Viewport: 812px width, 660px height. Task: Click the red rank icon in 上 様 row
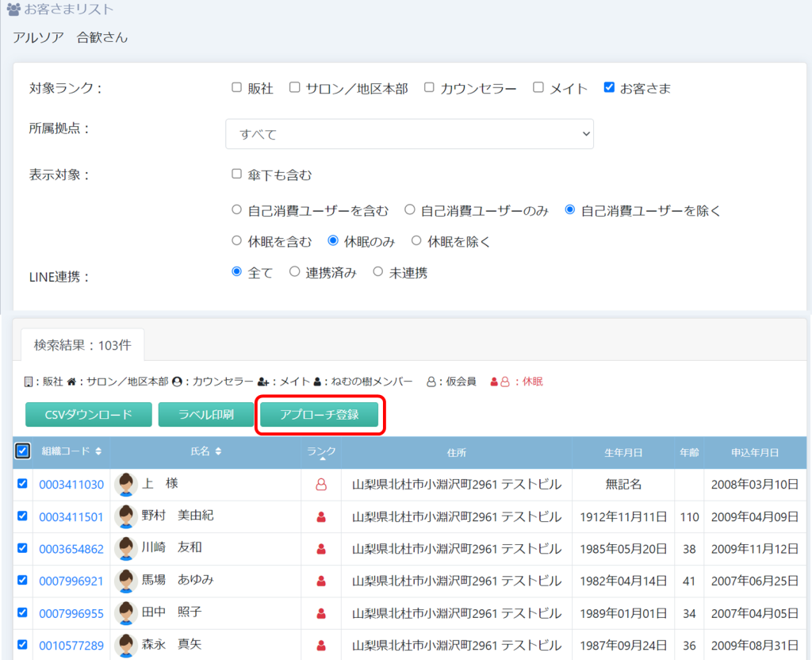point(321,485)
